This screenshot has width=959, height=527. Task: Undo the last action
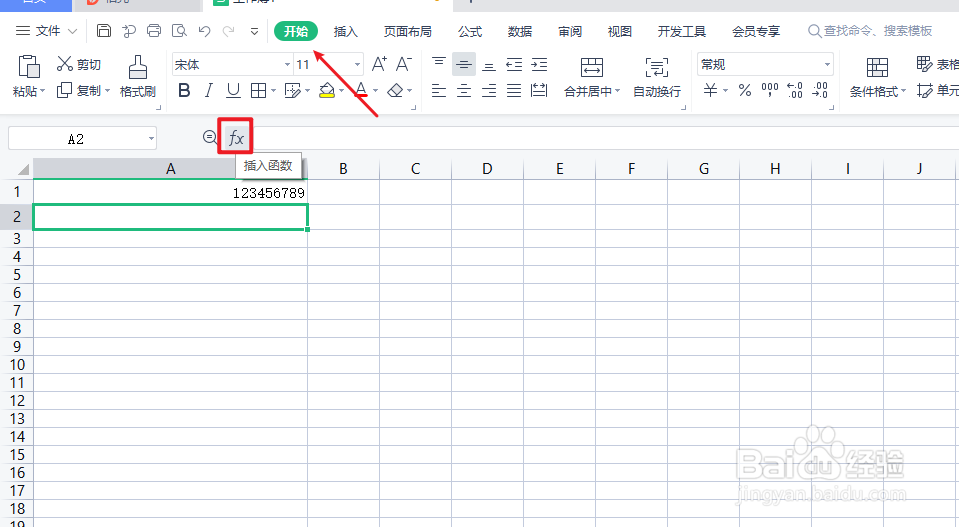click(204, 31)
